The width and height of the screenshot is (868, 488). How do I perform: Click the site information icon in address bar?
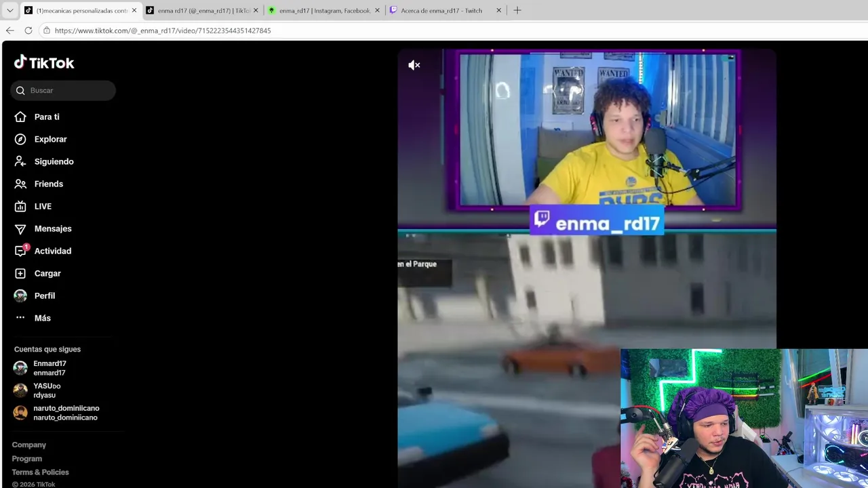point(46,30)
